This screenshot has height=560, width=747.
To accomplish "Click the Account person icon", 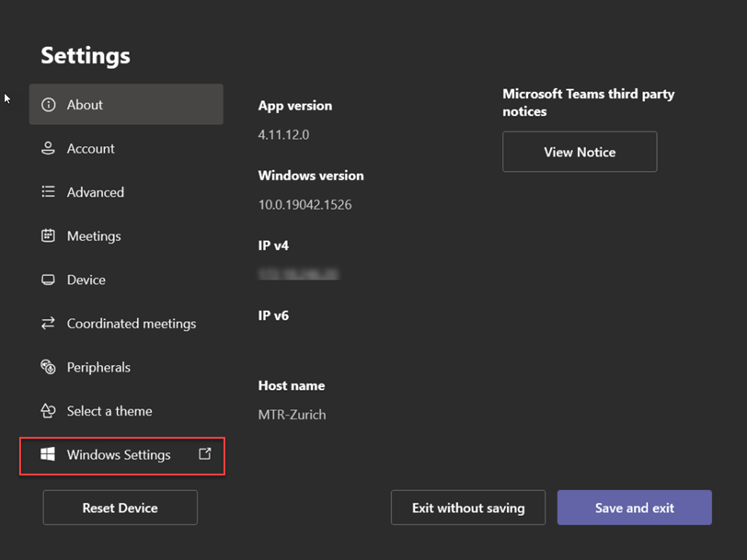I will click(x=49, y=148).
